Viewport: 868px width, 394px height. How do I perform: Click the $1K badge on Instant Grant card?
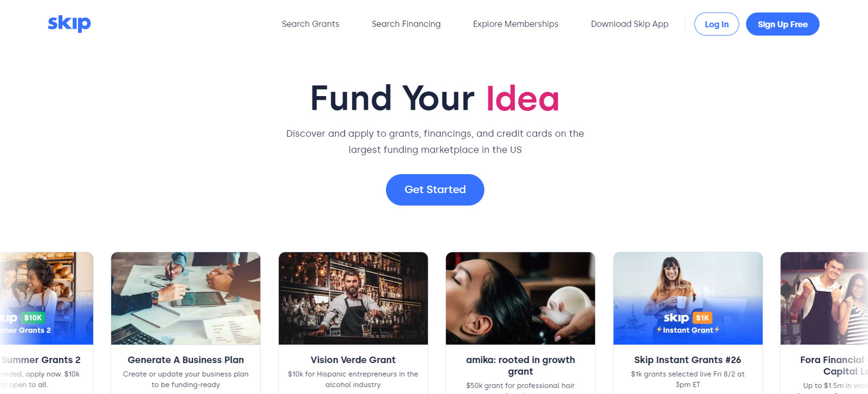coord(703,317)
